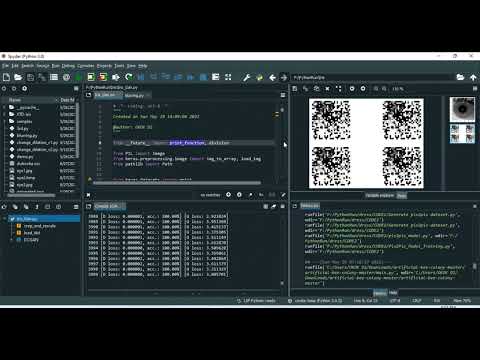Open the Consoles menu
Screen dimensions: 480x360
[86, 66]
